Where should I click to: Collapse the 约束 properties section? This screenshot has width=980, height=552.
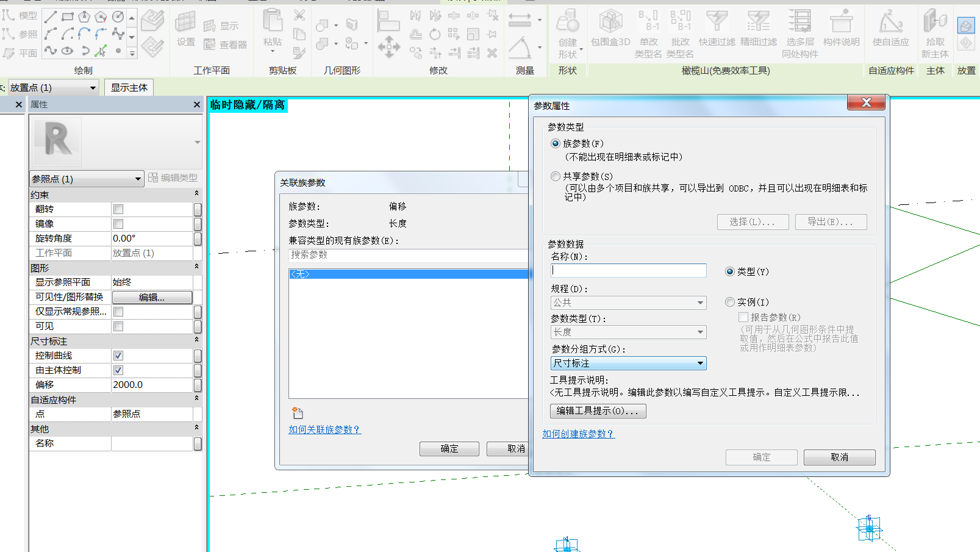(196, 193)
